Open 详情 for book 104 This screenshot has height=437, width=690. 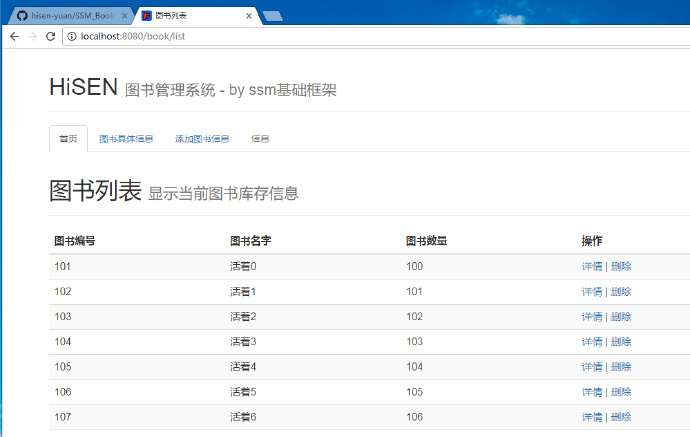pos(592,342)
